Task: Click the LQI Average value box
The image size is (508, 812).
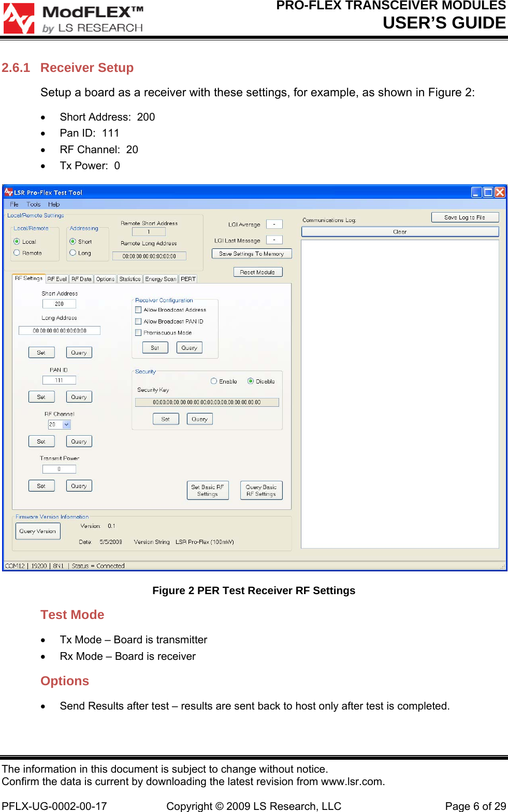Action: point(274,224)
